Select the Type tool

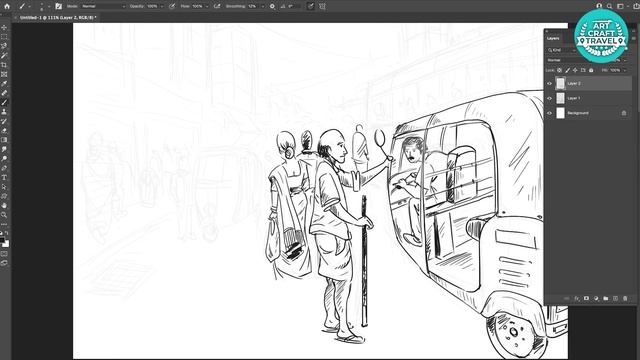pyautogui.click(x=4, y=178)
